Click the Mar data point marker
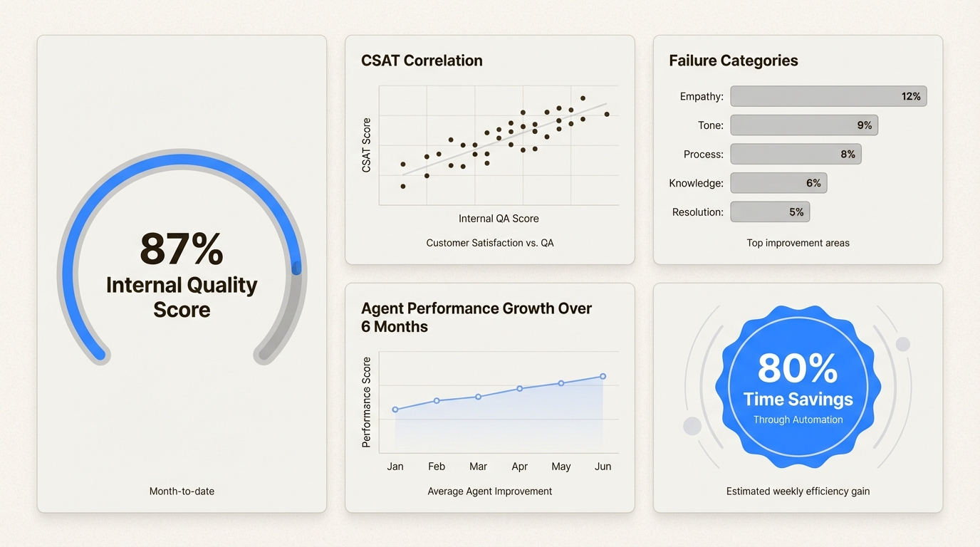This screenshot has width=980, height=547. [x=478, y=397]
